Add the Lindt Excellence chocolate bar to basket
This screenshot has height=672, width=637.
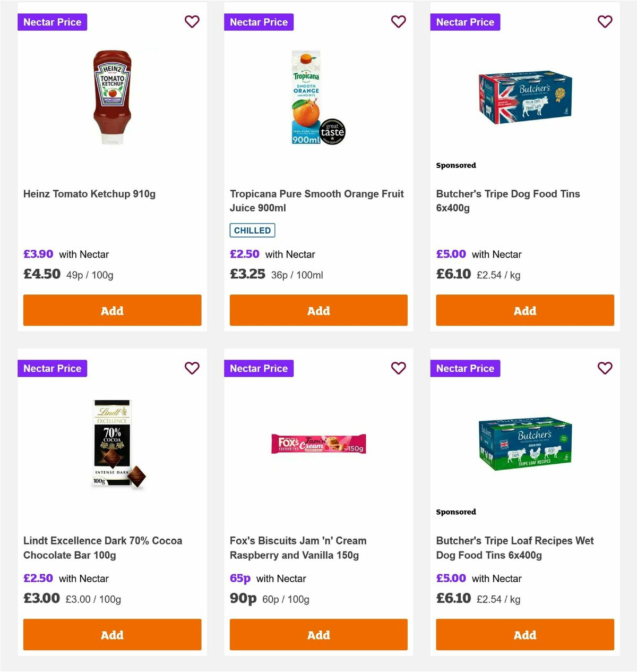pos(112,634)
